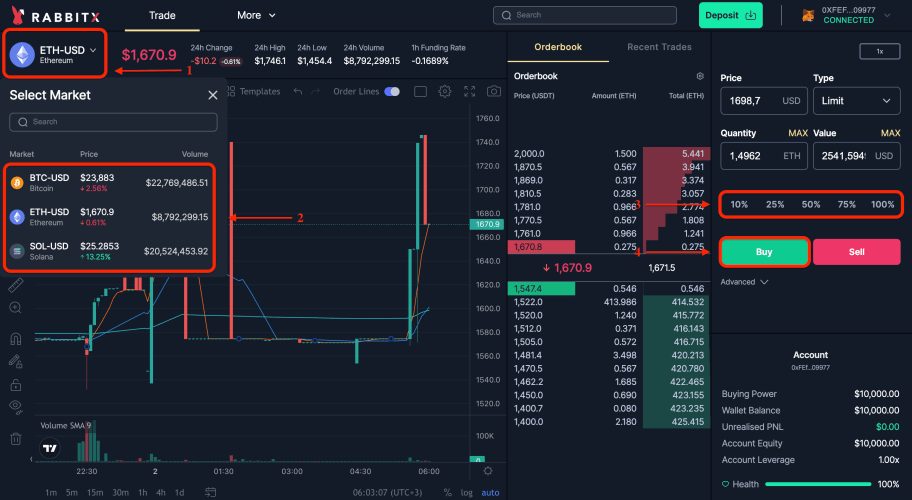912x500 pixels.
Task: Set order size to 100%
Action: pos(882,204)
